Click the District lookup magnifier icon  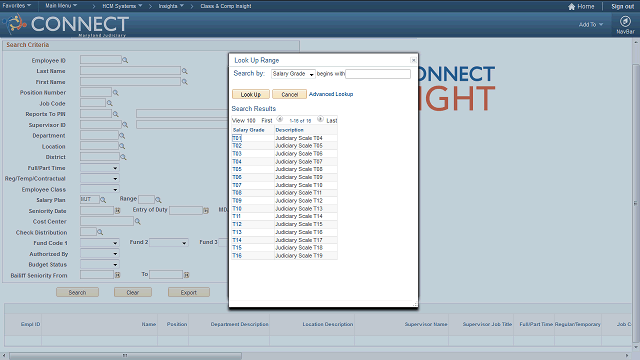[123, 157]
